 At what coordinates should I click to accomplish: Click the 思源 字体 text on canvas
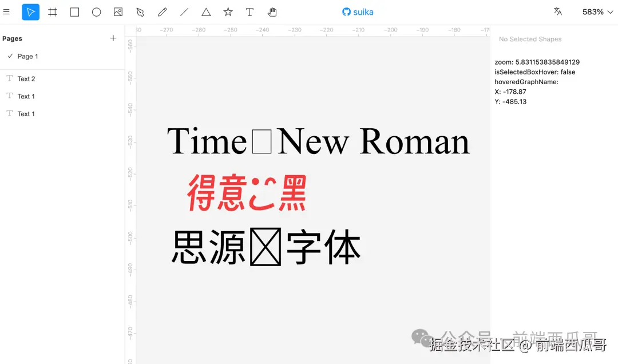[266, 247]
